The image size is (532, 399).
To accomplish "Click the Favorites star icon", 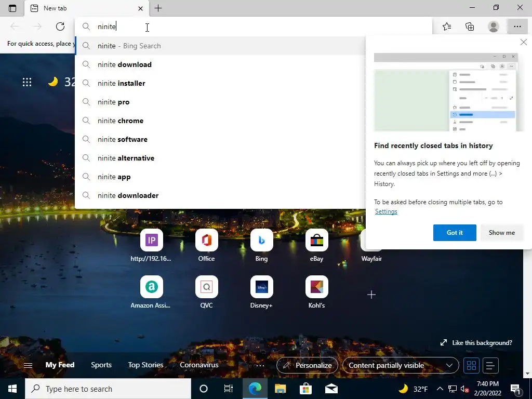I will click(x=447, y=26).
